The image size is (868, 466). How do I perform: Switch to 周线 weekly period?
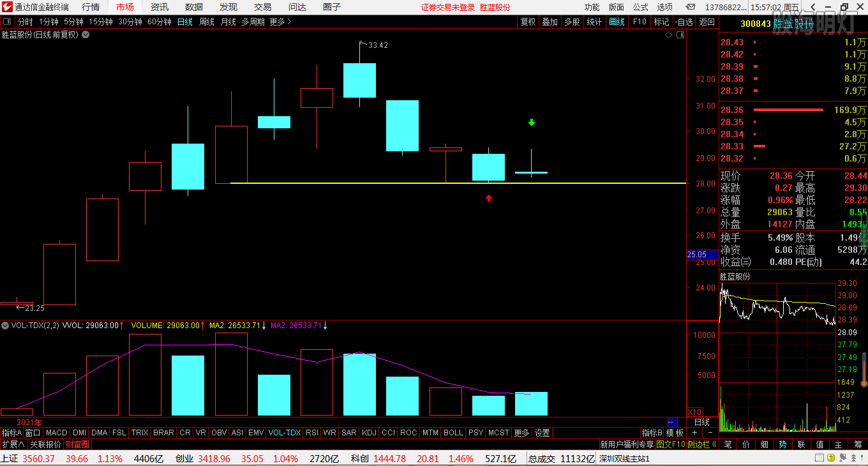[x=207, y=22]
